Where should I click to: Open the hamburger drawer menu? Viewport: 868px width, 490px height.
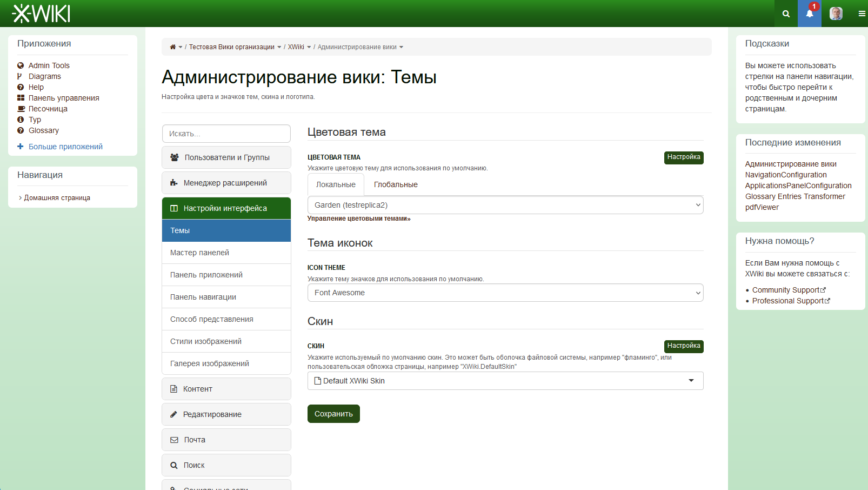point(862,14)
